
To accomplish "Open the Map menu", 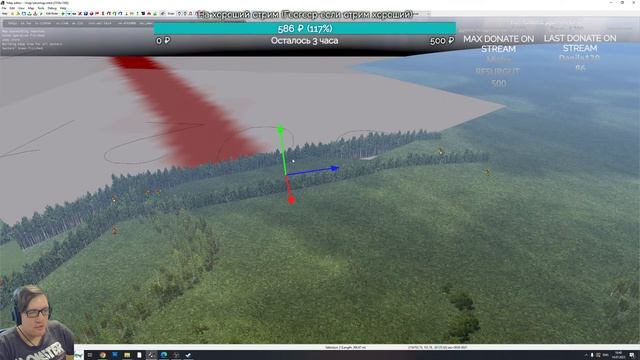I will click(x=31, y=8).
